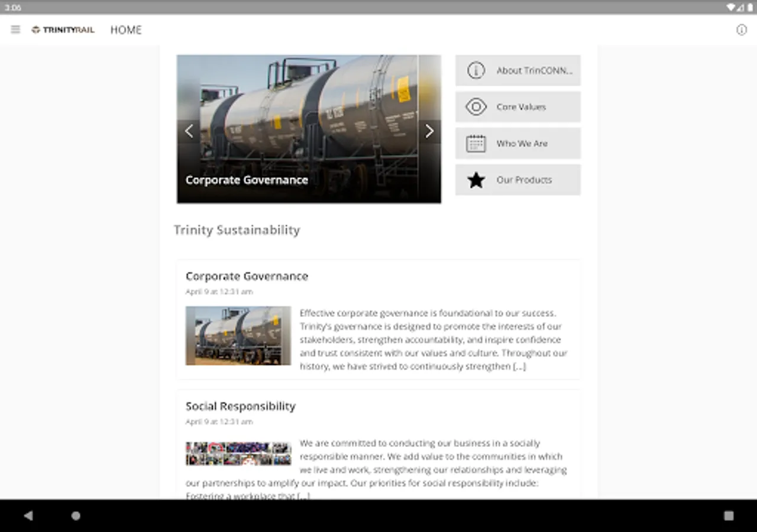Open Core Values button
757x532 pixels.
pyautogui.click(x=518, y=107)
